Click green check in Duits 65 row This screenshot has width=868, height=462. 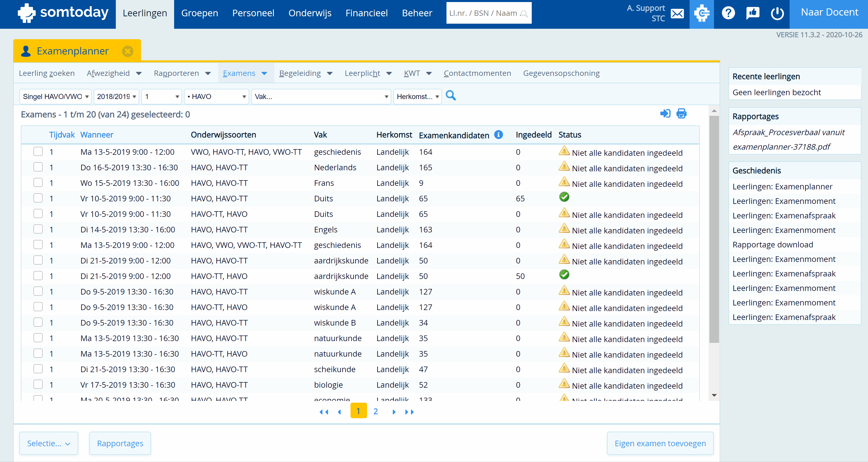564,197
